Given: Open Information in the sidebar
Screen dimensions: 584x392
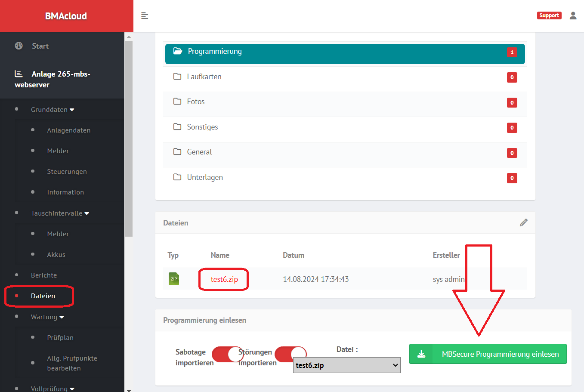Looking at the screenshot, I should click(x=65, y=192).
